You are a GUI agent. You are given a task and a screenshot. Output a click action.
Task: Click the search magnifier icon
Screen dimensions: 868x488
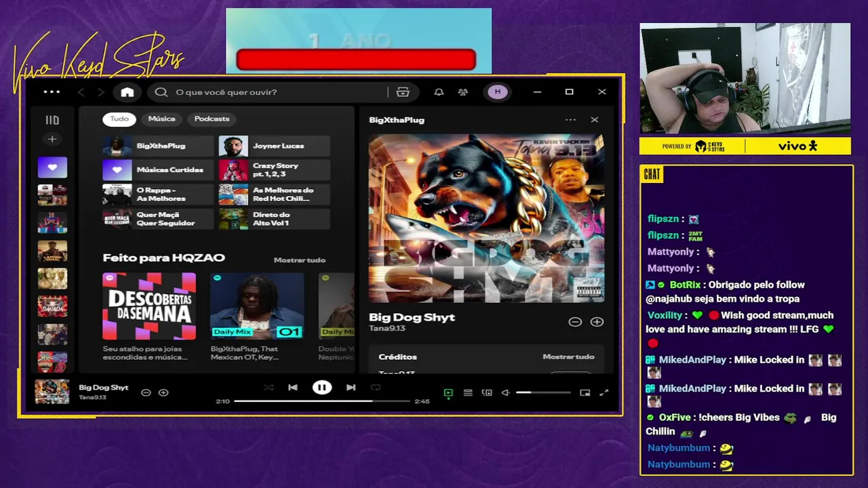[x=161, y=92]
